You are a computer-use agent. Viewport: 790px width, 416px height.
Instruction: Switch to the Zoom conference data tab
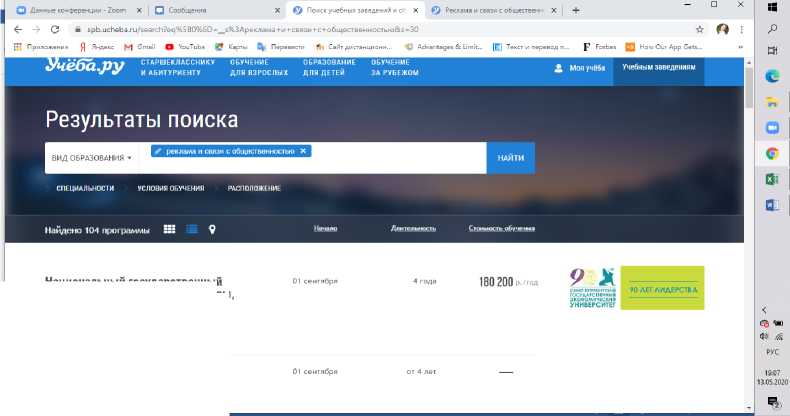pyautogui.click(x=78, y=10)
